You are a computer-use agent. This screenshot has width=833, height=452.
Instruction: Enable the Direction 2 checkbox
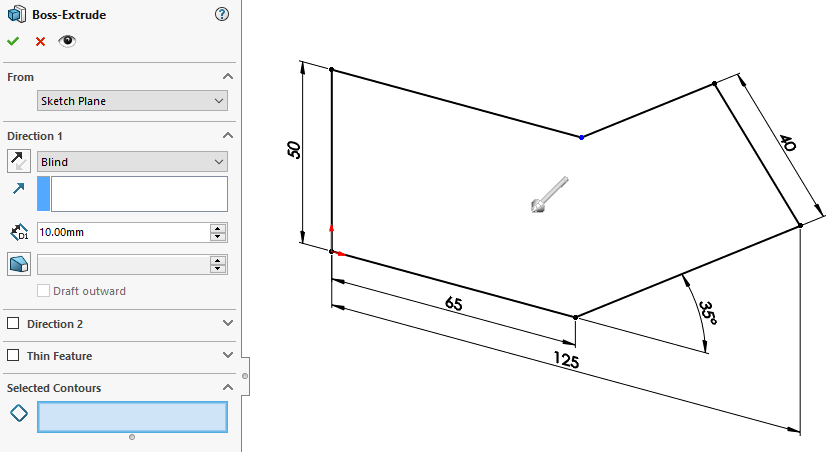pos(13,323)
